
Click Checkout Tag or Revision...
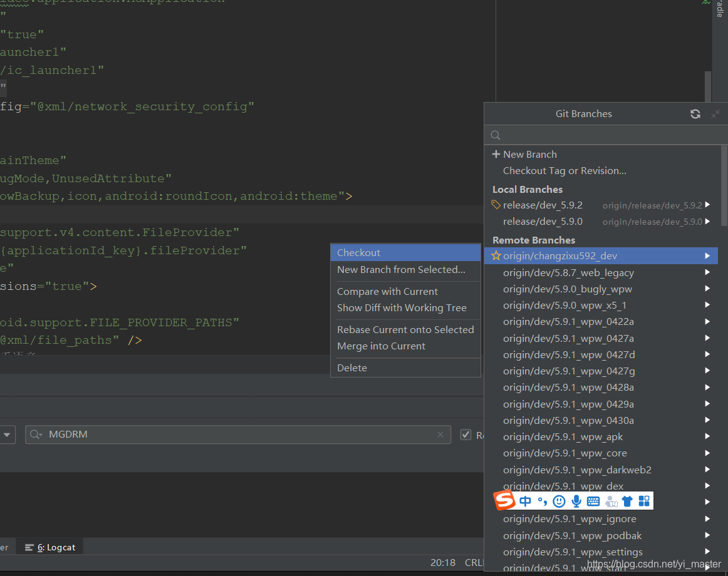pos(601,171)
